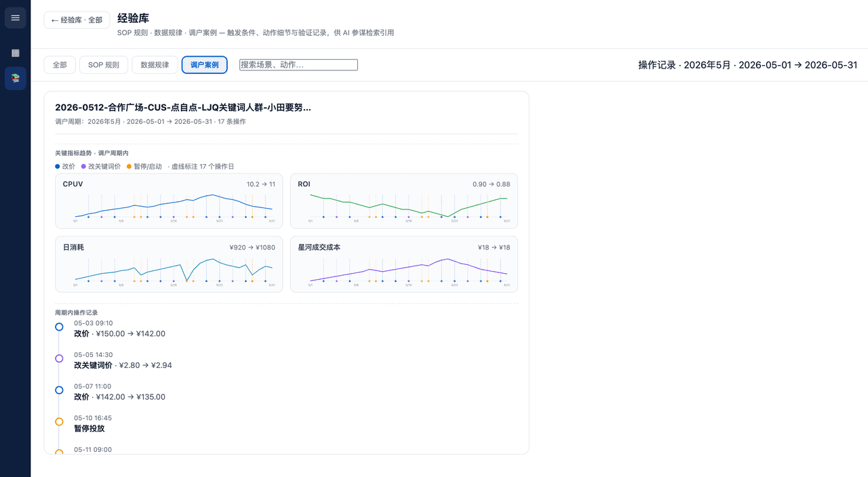The image size is (868, 477).
Task: Open the books library icon in sidebar
Action: point(15,79)
